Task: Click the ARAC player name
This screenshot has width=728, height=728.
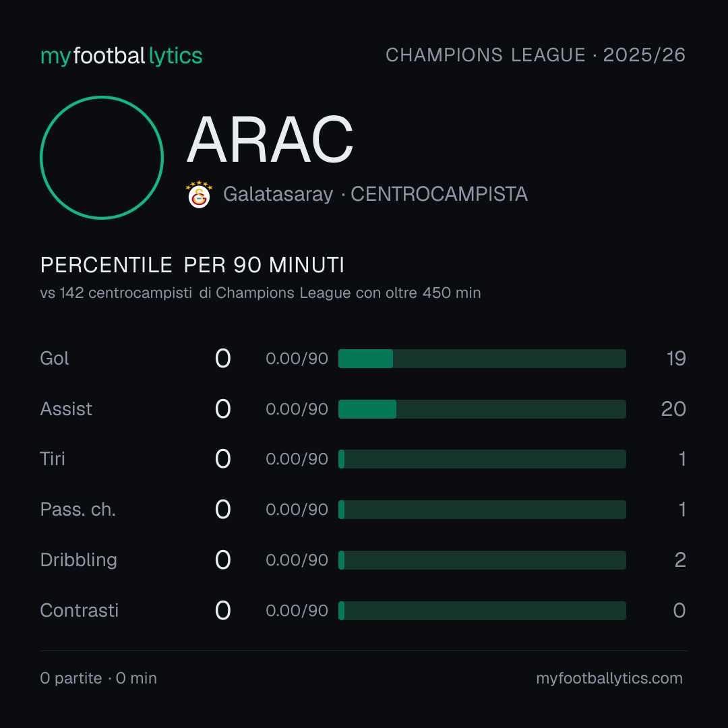Action: [270, 140]
